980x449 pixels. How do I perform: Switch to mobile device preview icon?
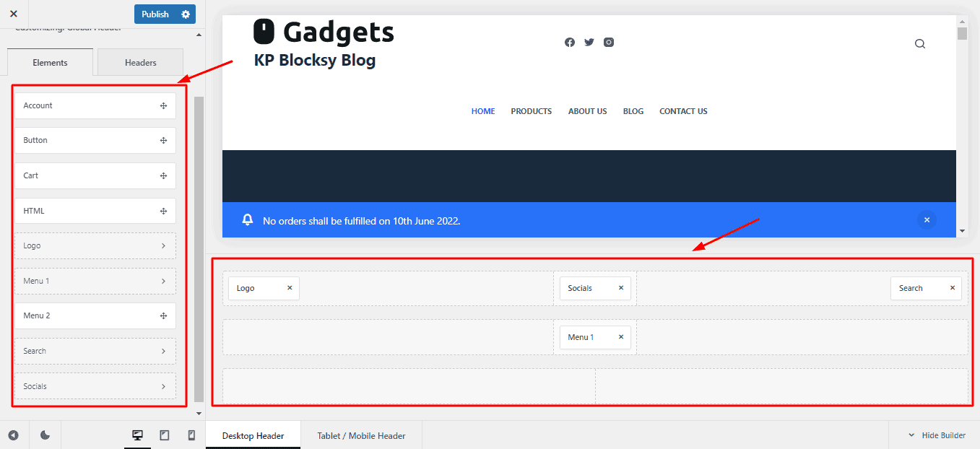[191, 435]
